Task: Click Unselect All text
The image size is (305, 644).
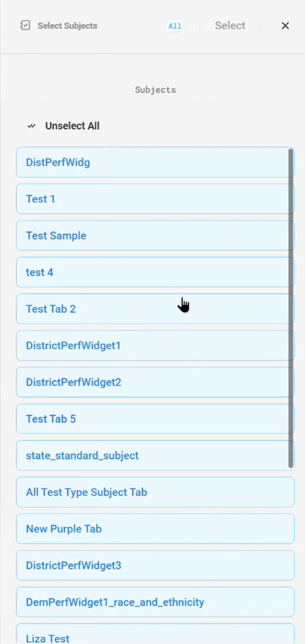Action: [x=73, y=126]
